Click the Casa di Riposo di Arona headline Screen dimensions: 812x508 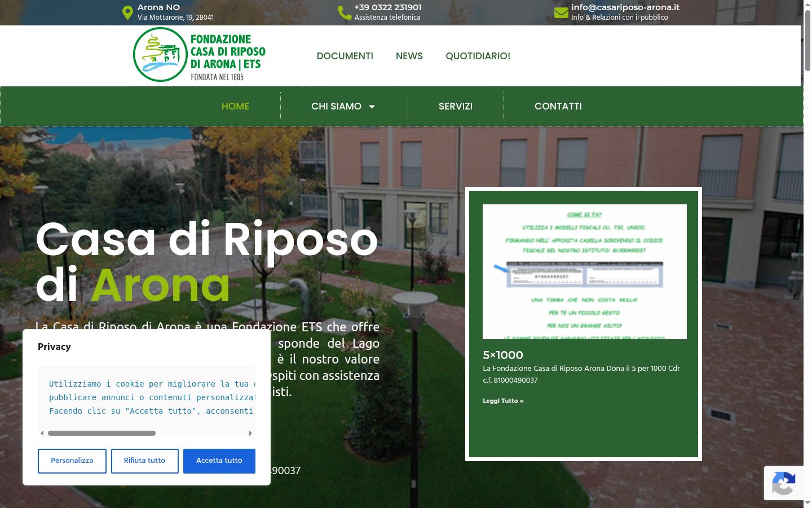pyautogui.click(x=207, y=262)
